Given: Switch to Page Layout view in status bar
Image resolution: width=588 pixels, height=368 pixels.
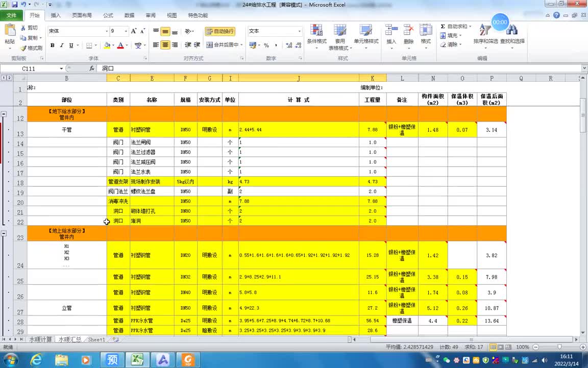Looking at the screenshot, I should point(500,347).
